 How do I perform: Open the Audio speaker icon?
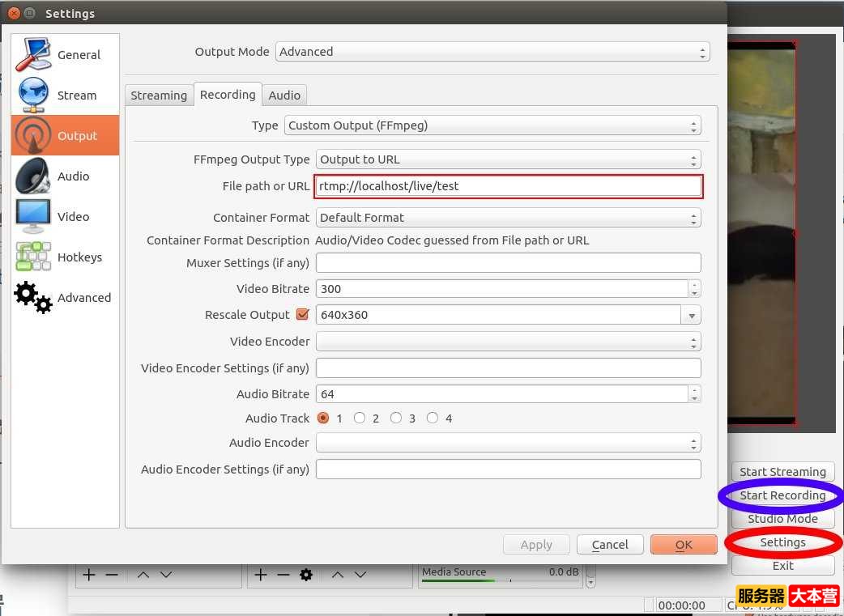[x=33, y=176]
